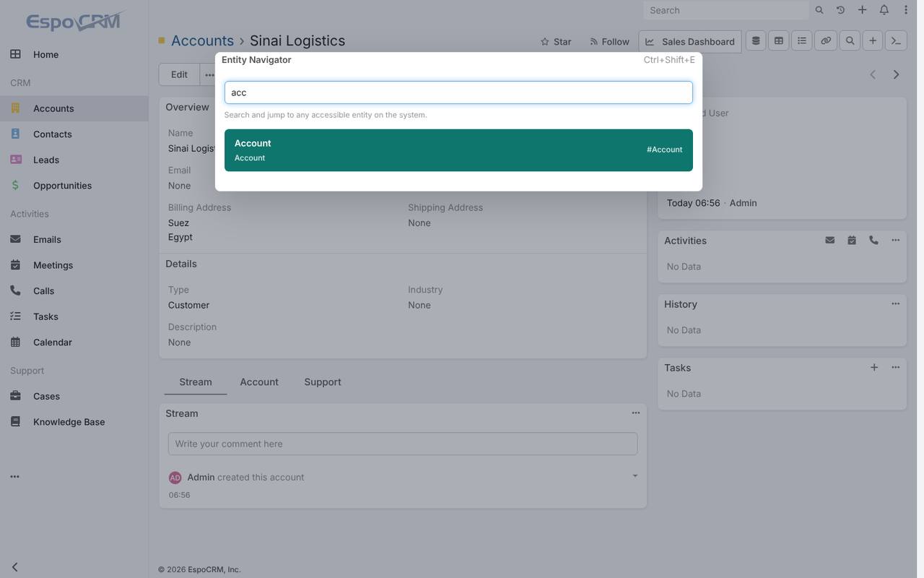
Task: Click the terminal prompt toolbar icon
Action: coord(896,41)
